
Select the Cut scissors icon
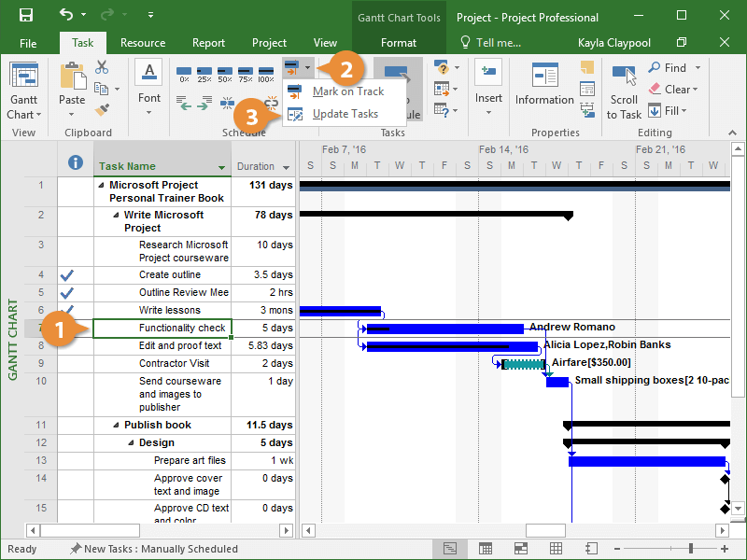point(102,67)
